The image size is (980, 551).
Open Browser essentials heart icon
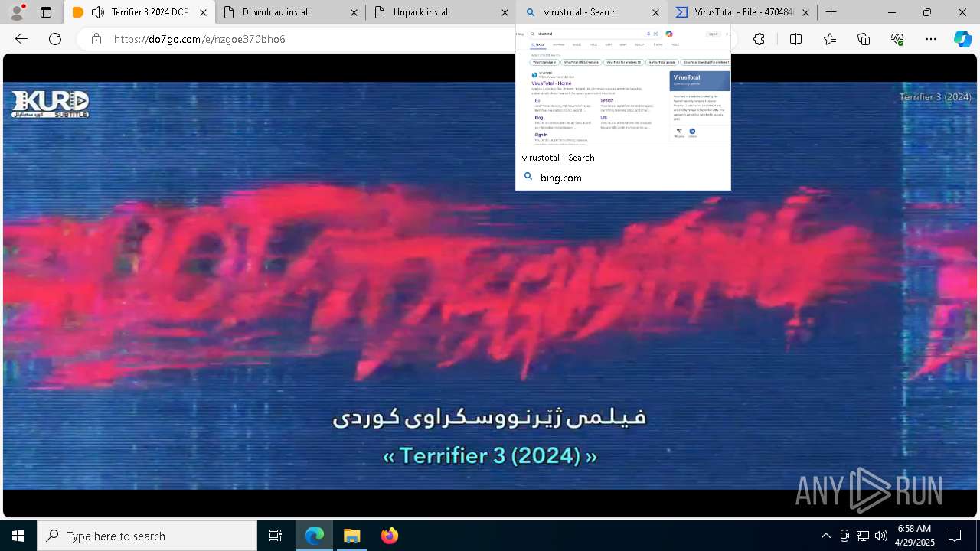coord(897,39)
